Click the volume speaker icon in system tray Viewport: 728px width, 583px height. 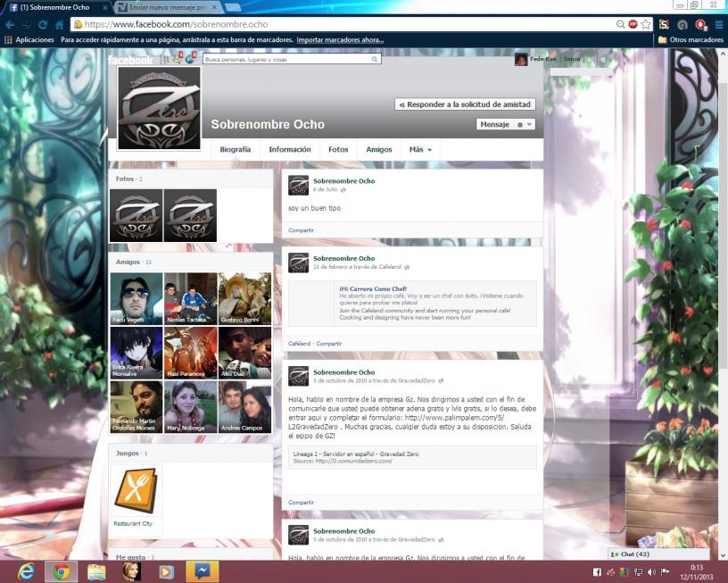pyautogui.click(x=651, y=572)
